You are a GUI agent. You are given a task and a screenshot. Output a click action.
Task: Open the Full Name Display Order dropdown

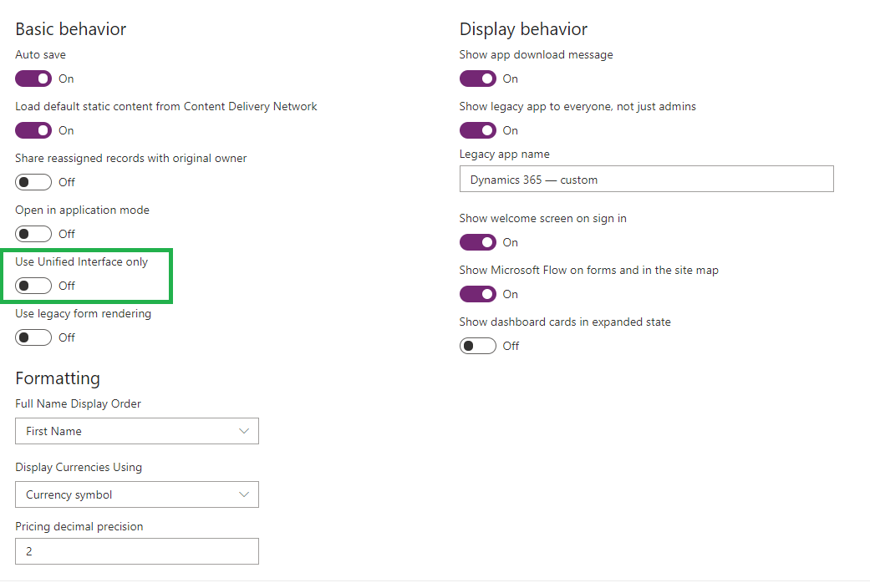[137, 431]
